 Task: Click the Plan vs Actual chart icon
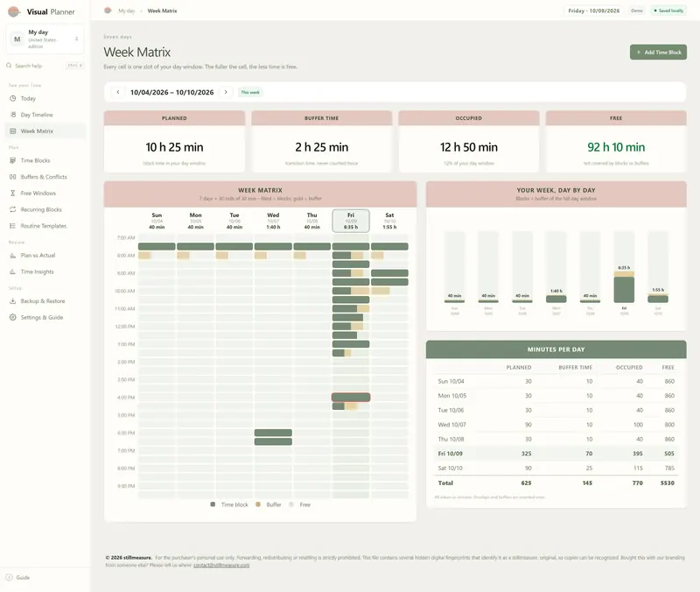click(13, 256)
